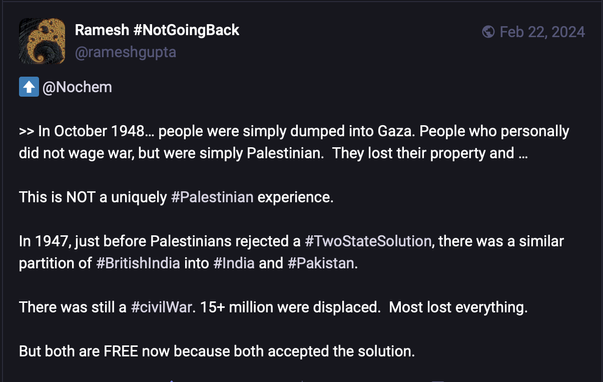Click the blue up arrow emoji
This screenshot has width=603, height=382.
coord(29,87)
